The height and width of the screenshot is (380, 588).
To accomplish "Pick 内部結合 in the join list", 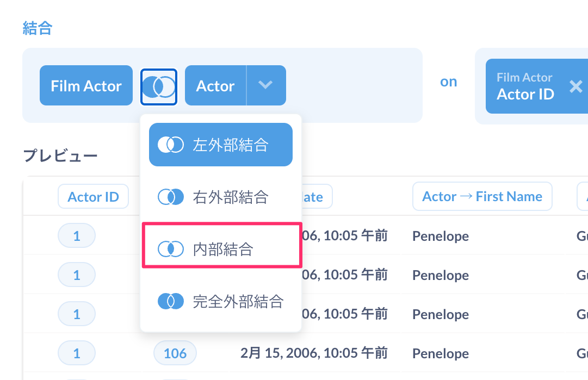I will tap(223, 249).
